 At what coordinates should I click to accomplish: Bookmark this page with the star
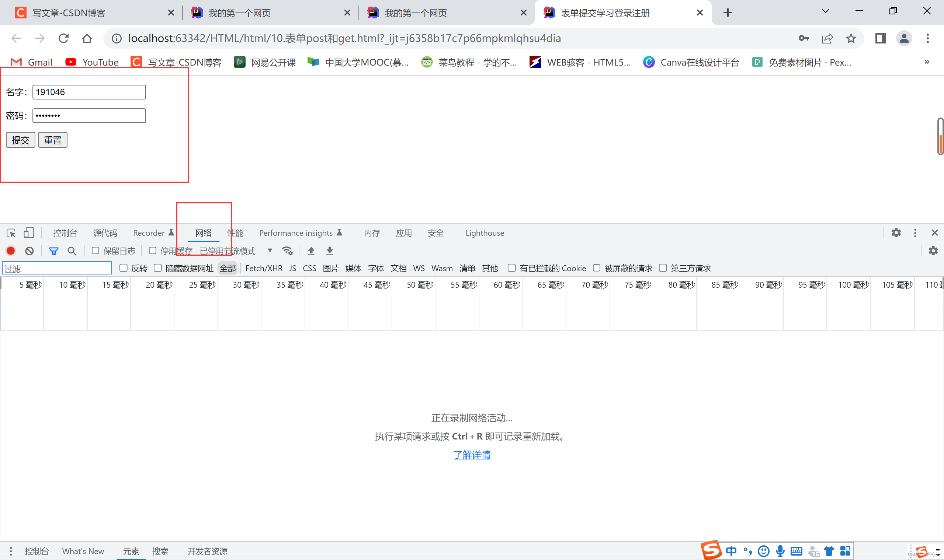(851, 38)
